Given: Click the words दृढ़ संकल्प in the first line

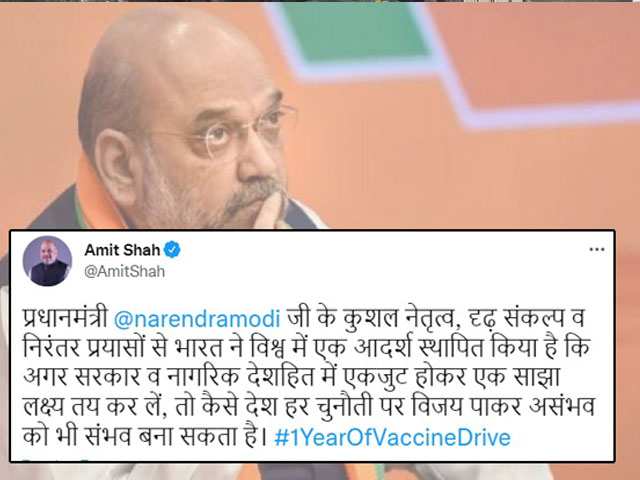Looking at the screenshot, I should [x=518, y=318].
